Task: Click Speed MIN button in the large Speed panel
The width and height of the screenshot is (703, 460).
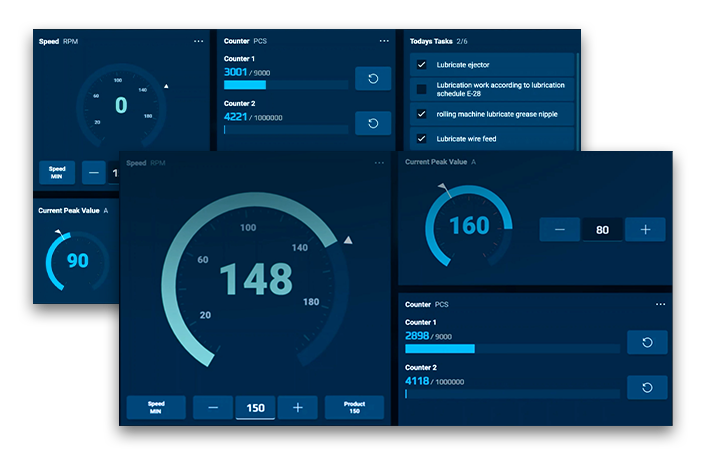Action: pyautogui.click(x=156, y=407)
